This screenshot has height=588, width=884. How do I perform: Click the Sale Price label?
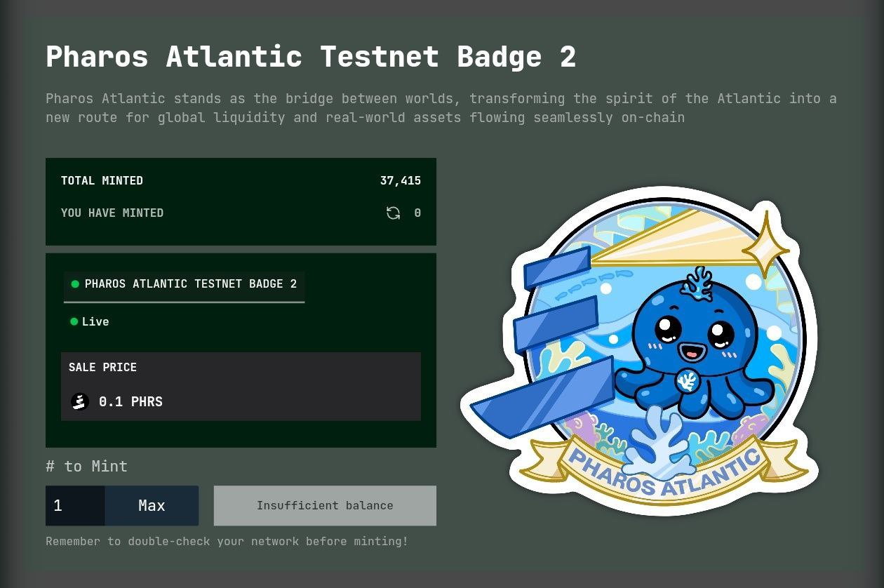pos(102,367)
